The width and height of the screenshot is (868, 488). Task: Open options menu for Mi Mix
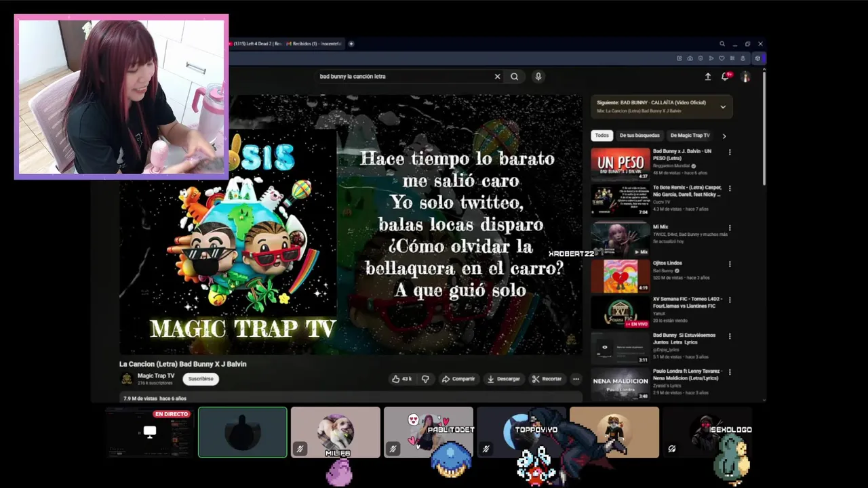pyautogui.click(x=730, y=228)
